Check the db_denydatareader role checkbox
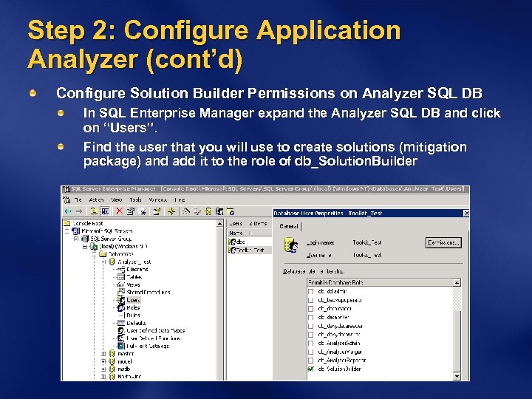This screenshot has height=399, width=532. [x=310, y=326]
